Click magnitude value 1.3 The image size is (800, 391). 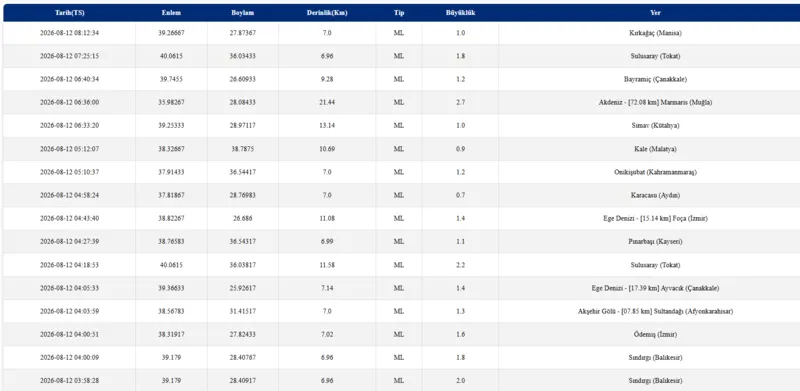460,311
